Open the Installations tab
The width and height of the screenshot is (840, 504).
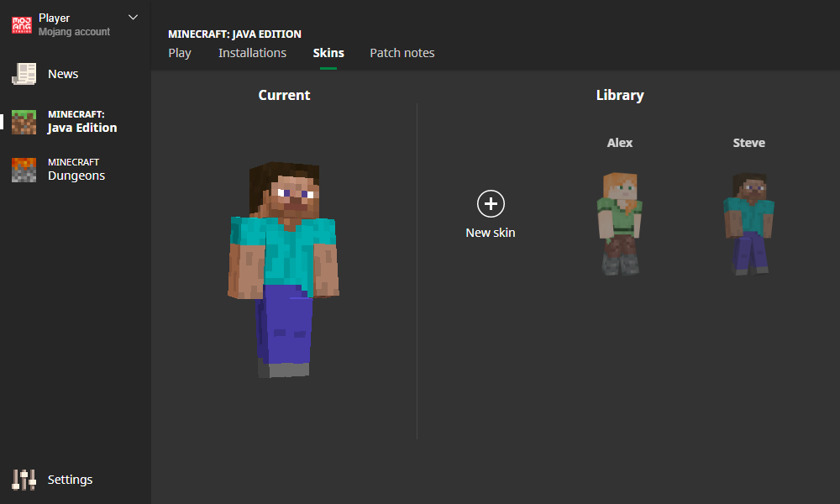point(252,53)
